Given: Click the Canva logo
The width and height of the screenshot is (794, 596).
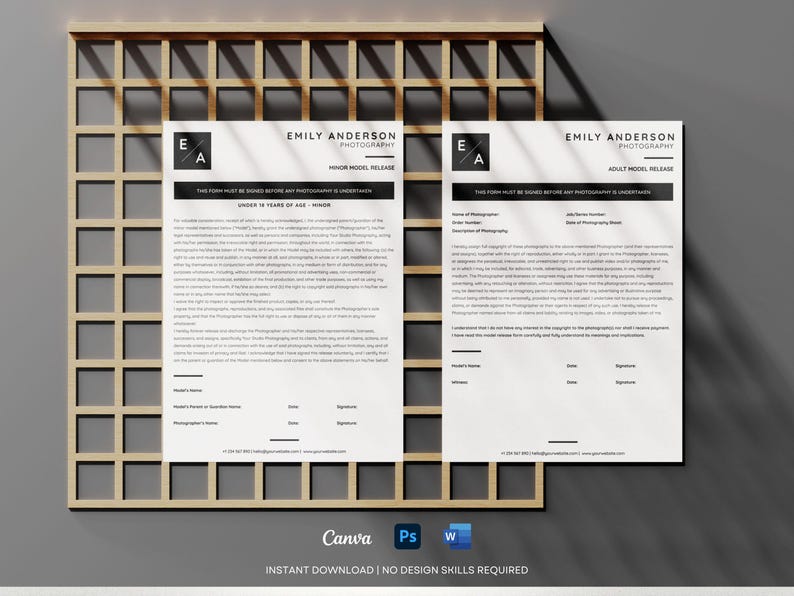Looking at the screenshot, I should [x=347, y=537].
